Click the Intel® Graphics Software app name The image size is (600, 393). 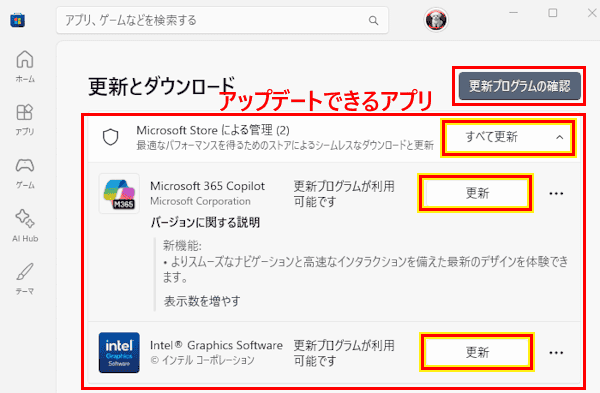(x=216, y=345)
